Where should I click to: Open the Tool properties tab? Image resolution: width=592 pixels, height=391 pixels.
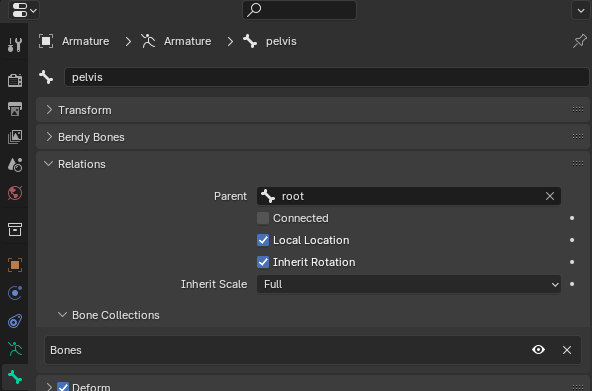point(15,45)
